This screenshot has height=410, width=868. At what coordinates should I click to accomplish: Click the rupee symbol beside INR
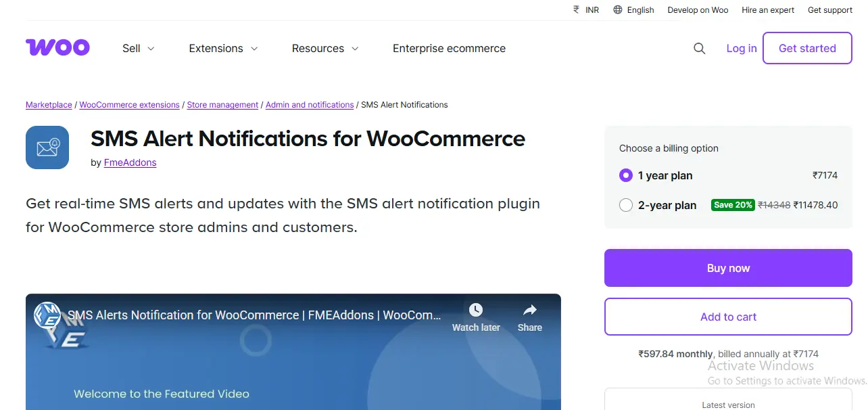click(575, 9)
